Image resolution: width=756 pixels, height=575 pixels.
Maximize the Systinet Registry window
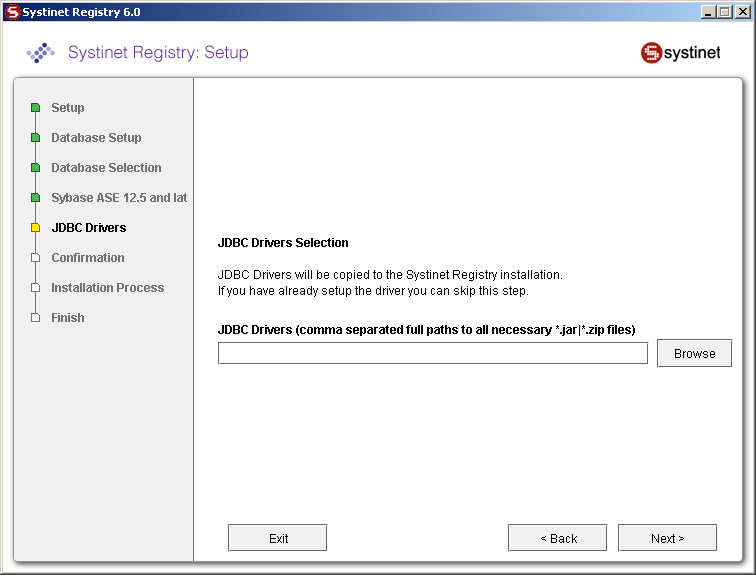click(724, 12)
